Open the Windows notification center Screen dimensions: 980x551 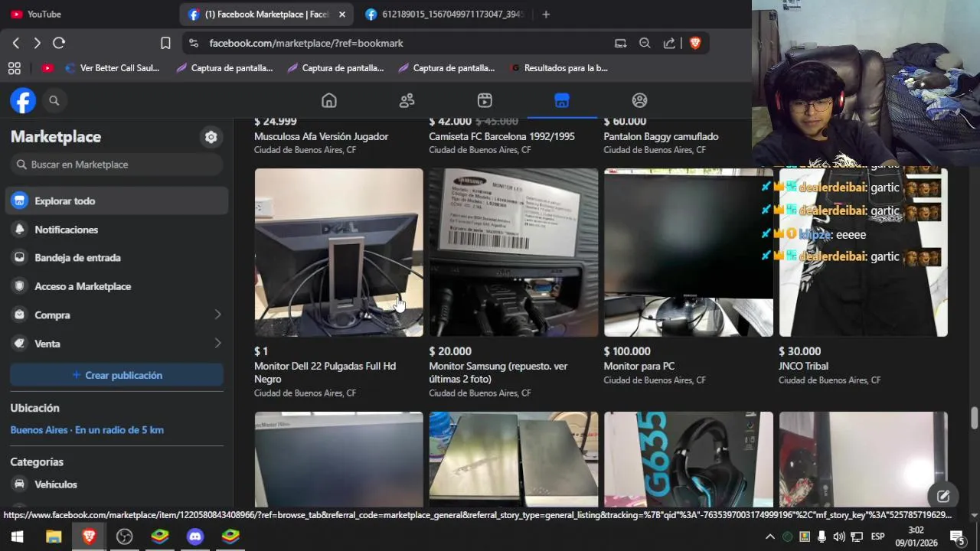pos(957,536)
